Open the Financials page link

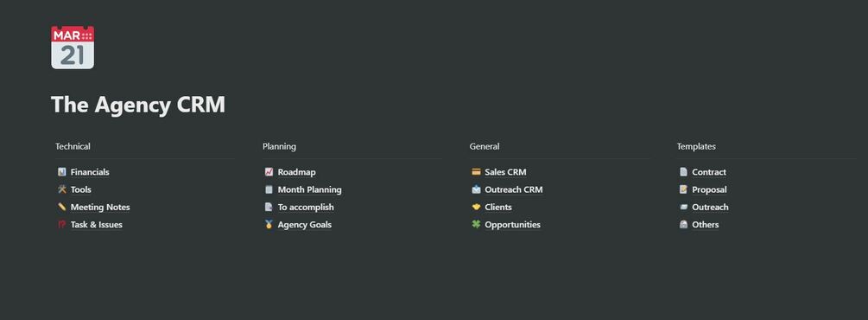(x=90, y=172)
